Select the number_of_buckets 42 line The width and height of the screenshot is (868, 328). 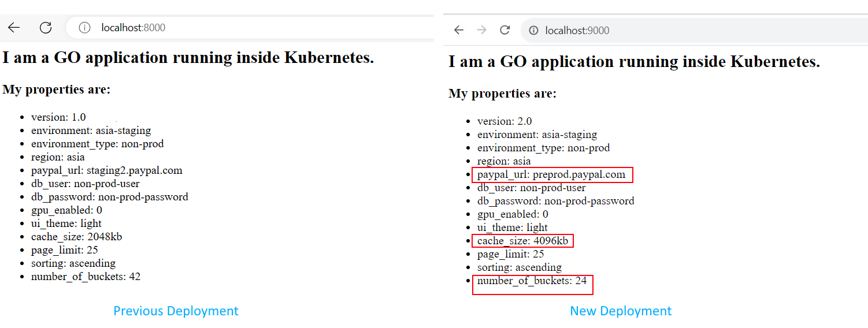pyautogui.click(x=86, y=277)
